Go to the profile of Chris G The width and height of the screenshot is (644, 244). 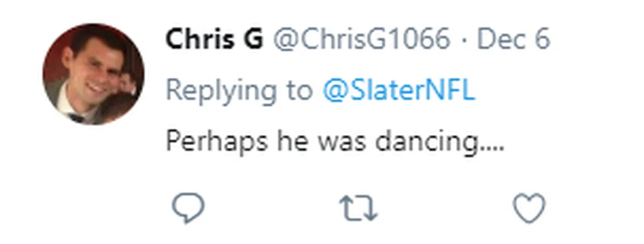click(214, 40)
